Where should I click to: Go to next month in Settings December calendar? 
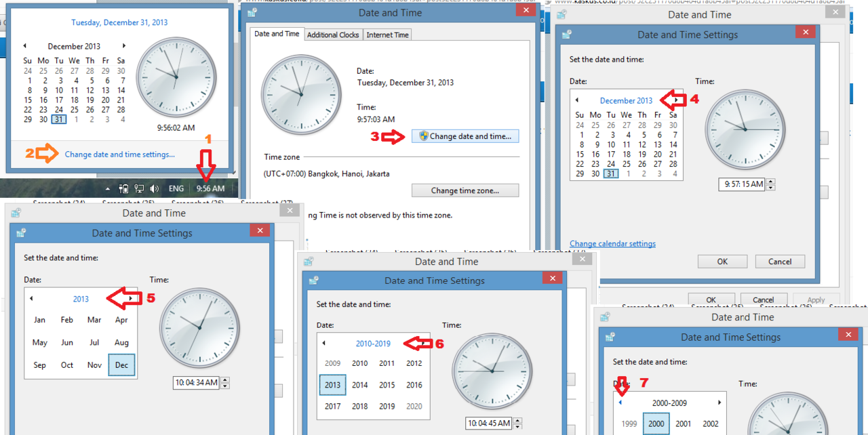(676, 100)
